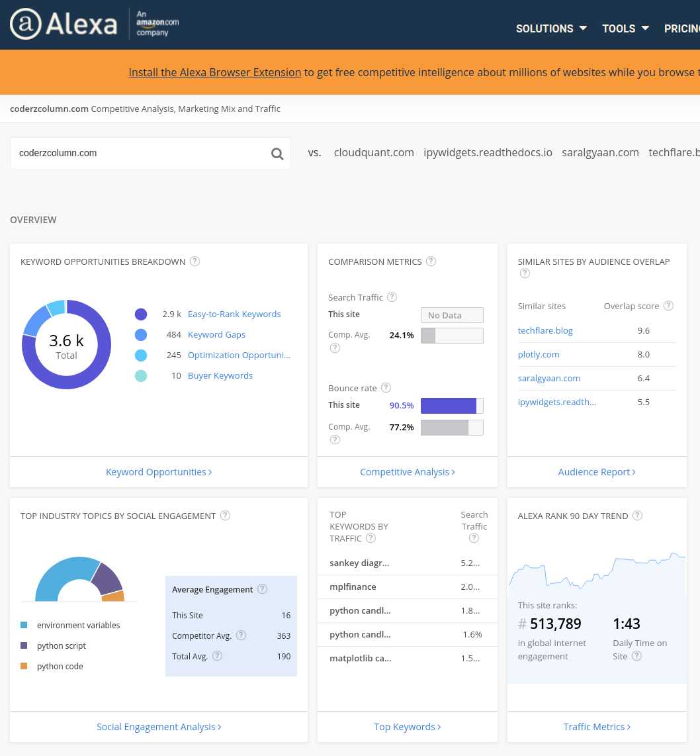The width and height of the screenshot is (700, 756).
Task: Open help icon next to Total Avg.
Action: 217,656
